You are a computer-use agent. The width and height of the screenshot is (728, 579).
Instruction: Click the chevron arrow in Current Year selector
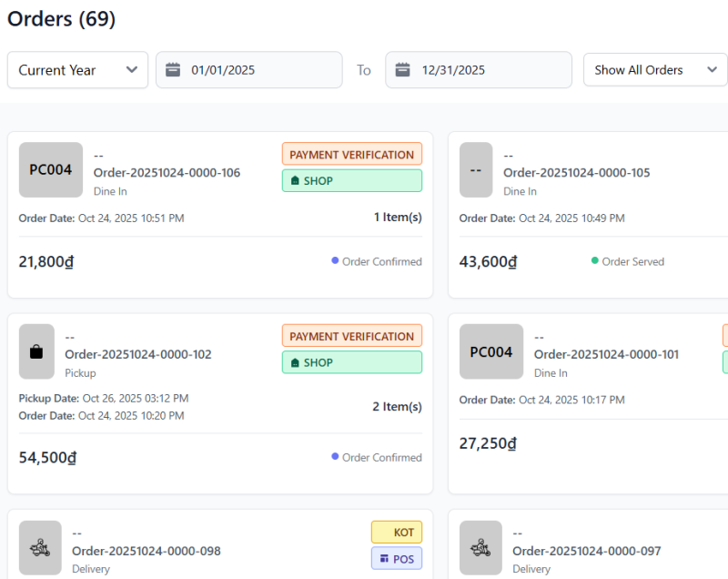132,70
